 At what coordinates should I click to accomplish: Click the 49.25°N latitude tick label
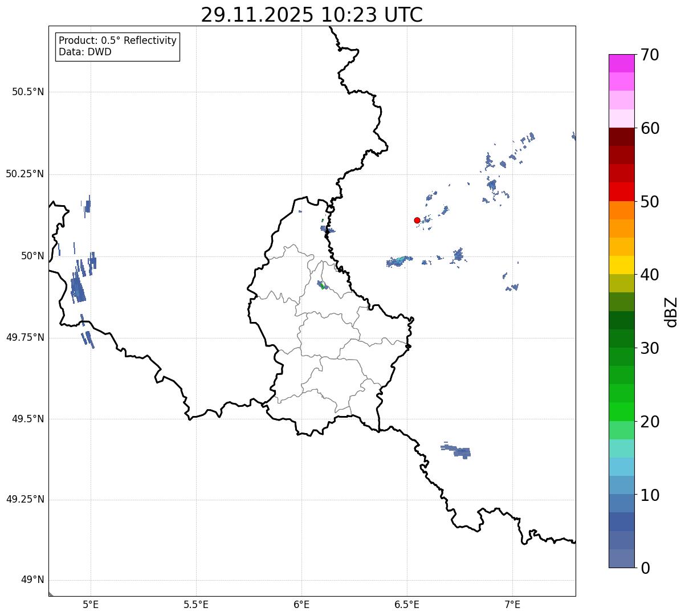(x=25, y=500)
